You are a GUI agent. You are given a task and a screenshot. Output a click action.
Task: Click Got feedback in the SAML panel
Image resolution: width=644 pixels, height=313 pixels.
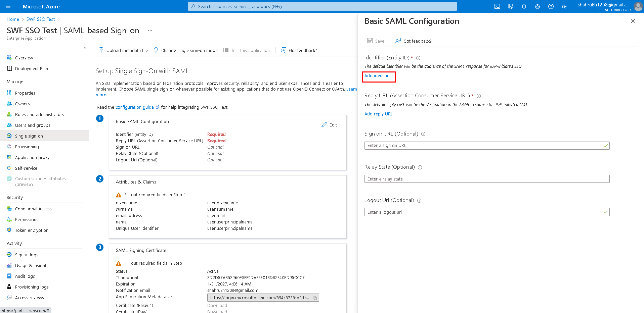[x=414, y=41]
